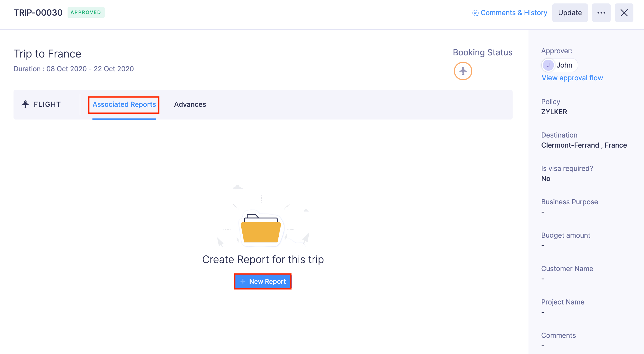This screenshot has width=644, height=354.
Task: Click John's approver avatar
Action: (548, 65)
